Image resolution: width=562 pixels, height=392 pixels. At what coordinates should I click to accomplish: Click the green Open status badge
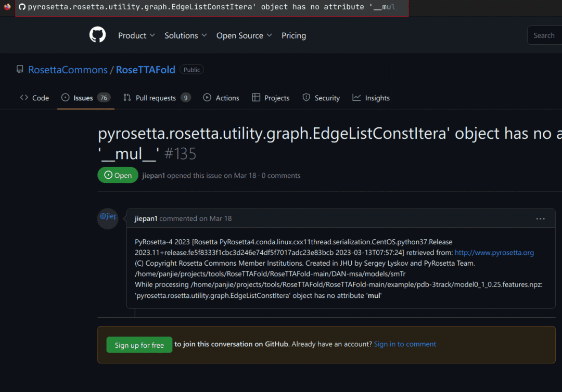pyautogui.click(x=118, y=175)
